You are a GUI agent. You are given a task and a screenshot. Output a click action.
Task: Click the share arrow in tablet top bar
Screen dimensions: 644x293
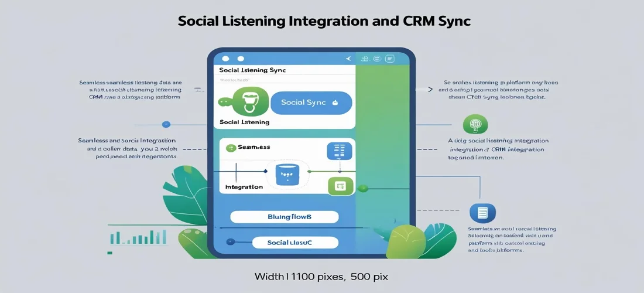(x=348, y=59)
